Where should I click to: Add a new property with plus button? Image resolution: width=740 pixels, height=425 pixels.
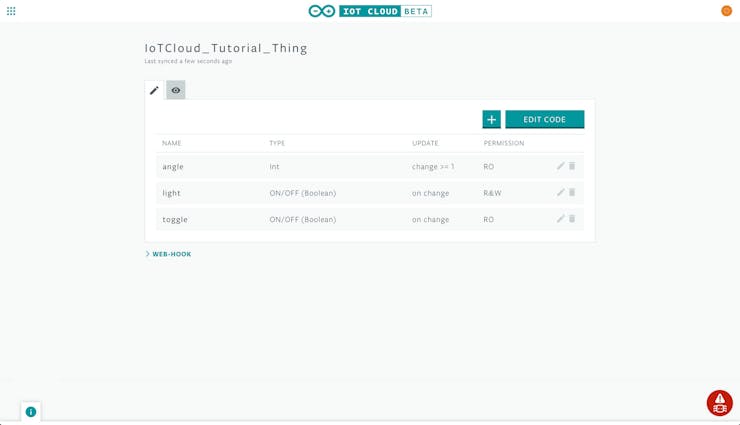click(491, 119)
